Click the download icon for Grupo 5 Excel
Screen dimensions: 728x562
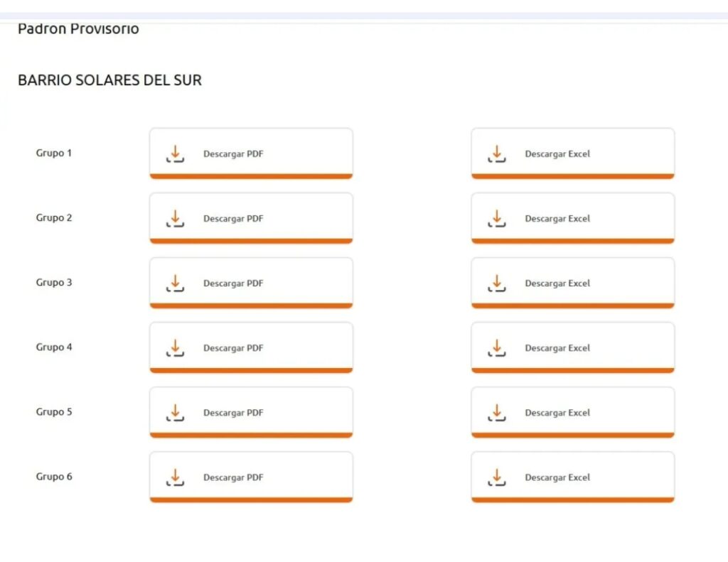point(497,413)
